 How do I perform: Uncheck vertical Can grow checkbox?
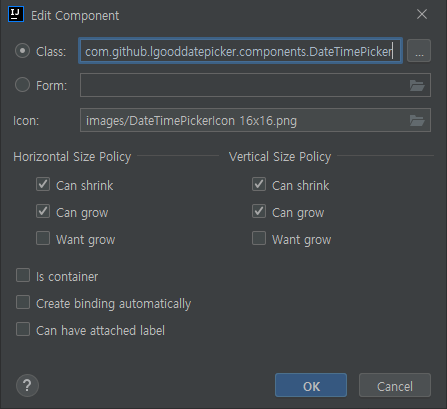pyautogui.click(x=259, y=211)
